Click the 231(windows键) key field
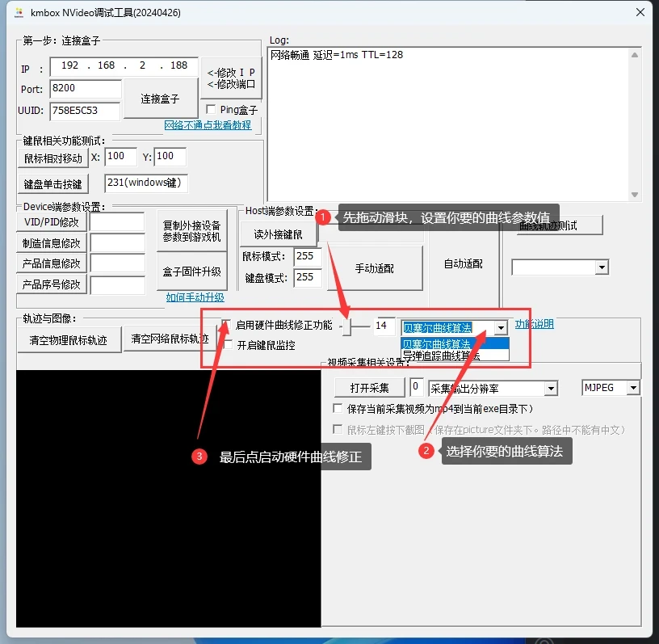The height and width of the screenshot is (644, 659). point(146,183)
